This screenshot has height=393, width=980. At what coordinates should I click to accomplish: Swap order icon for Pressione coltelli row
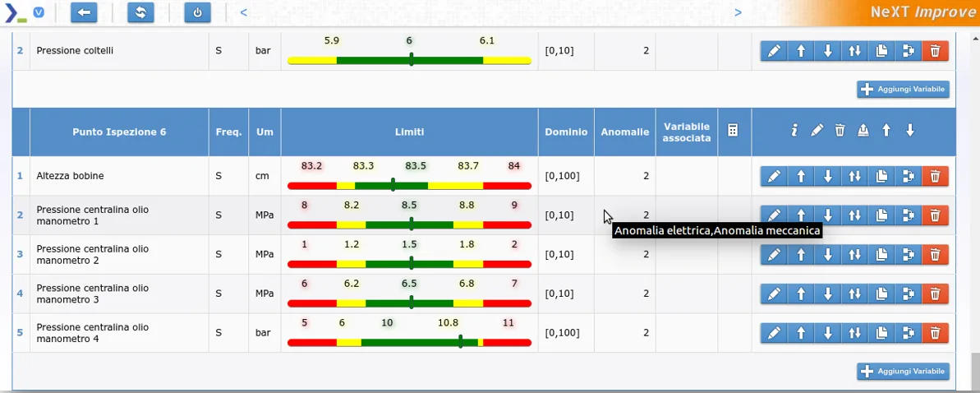[854, 51]
